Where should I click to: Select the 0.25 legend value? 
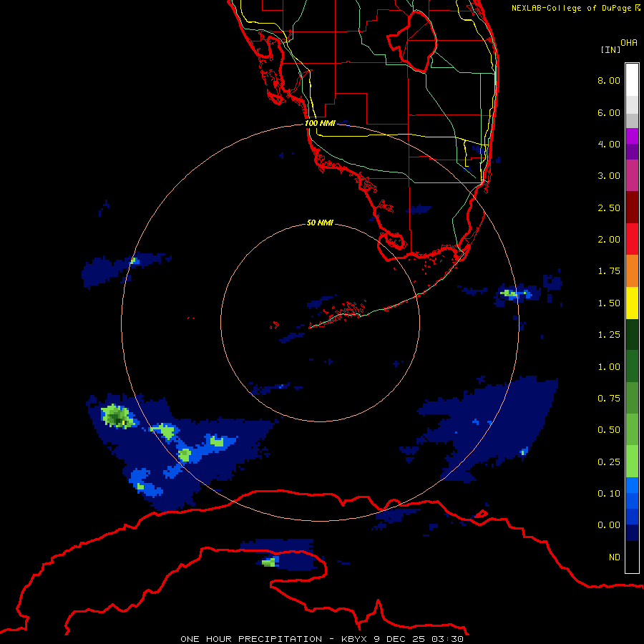coord(609,462)
